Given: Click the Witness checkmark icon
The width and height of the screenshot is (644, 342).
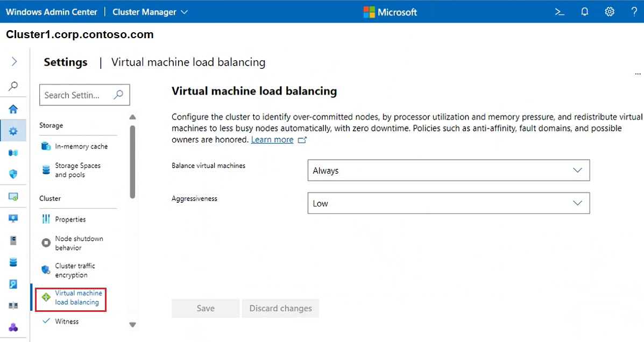Looking at the screenshot, I should tap(46, 320).
